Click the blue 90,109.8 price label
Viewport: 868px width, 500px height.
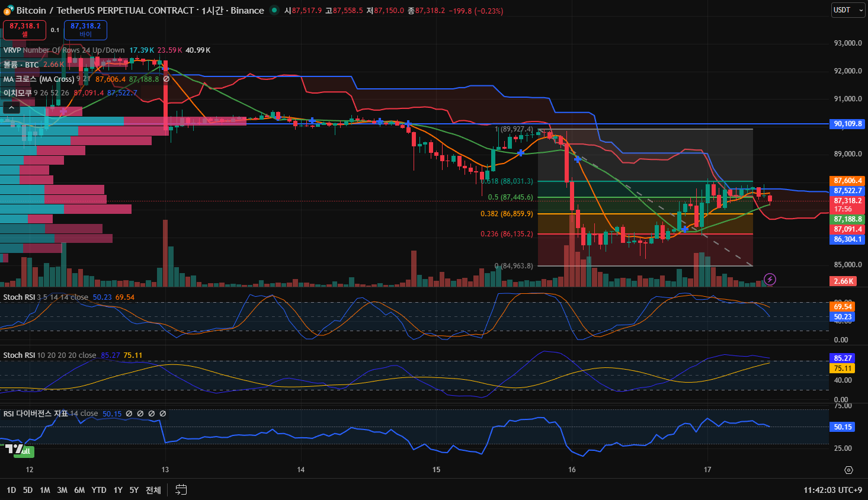pyautogui.click(x=848, y=124)
